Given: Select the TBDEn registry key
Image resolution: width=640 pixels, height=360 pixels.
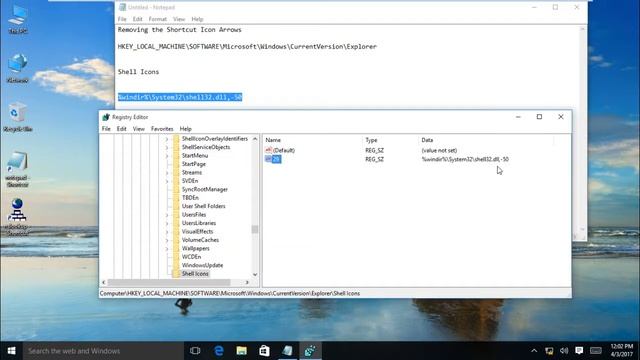Looking at the screenshot, I should (190, 198).
